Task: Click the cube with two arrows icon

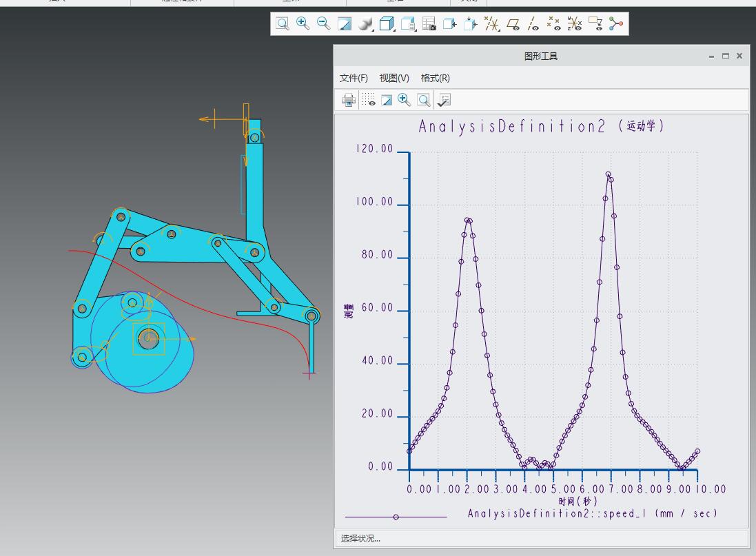Action: pyautogui.click(x=470, y=23)
